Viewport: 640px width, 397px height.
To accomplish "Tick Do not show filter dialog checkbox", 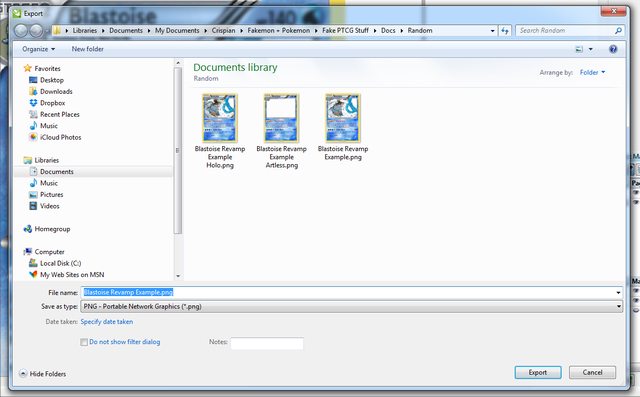I will pos(84,342).
